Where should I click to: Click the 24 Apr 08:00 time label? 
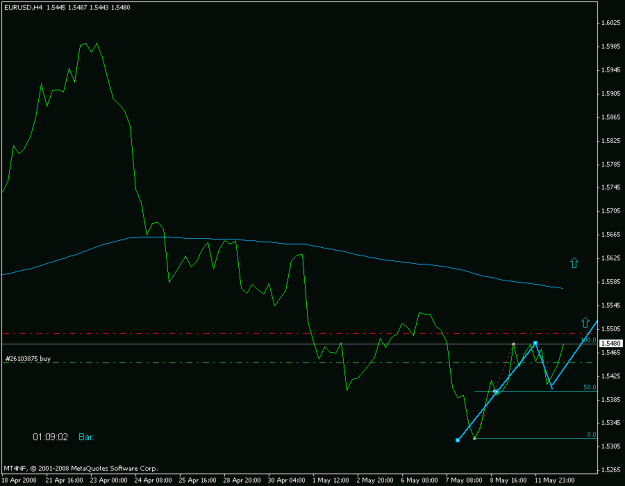point(153,480)
